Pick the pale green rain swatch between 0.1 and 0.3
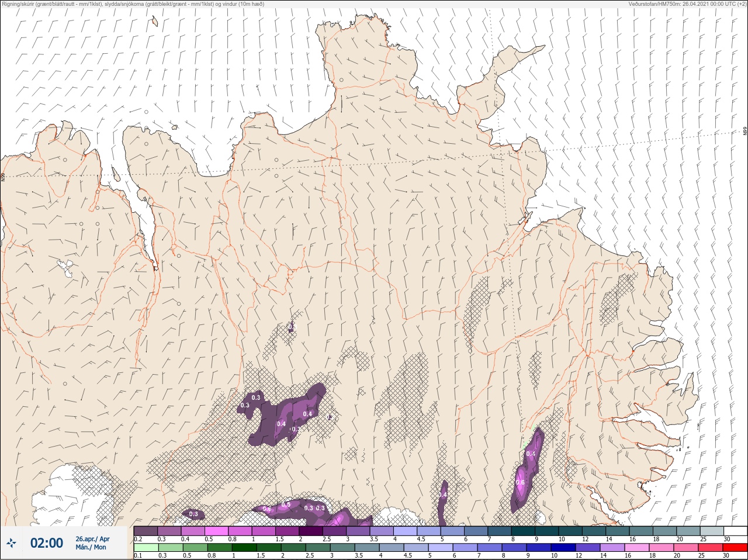 (x=146, y=548)
